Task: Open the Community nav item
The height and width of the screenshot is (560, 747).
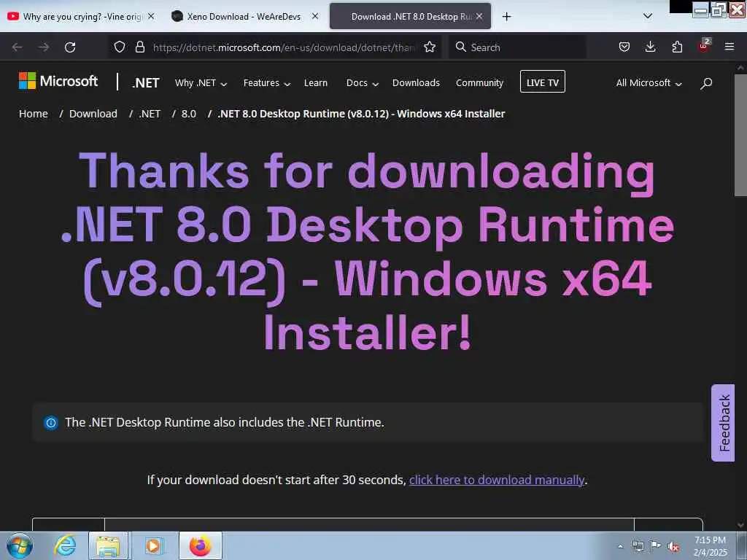Action: pos(479,83)
